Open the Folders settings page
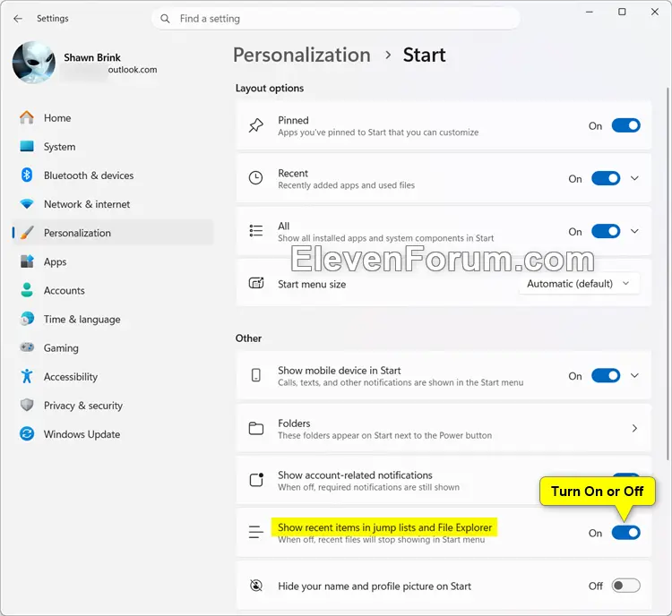The width and height of the screenshot is (672, 616). pos(444,428)
